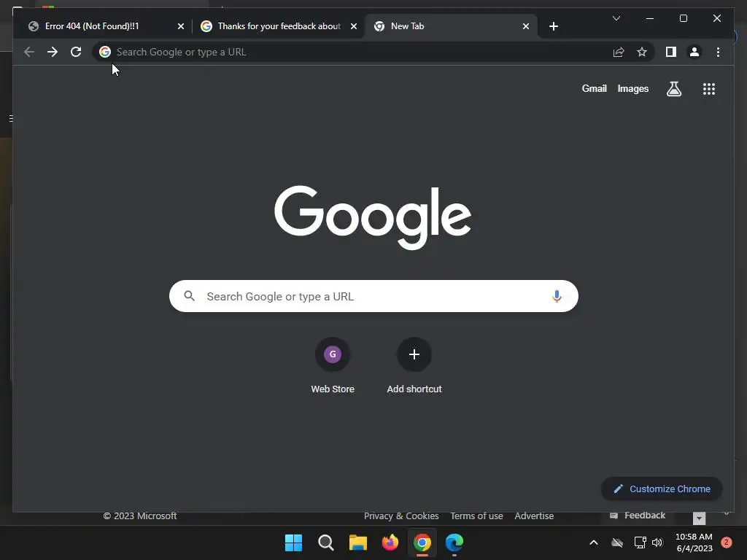Open the Chrome side panel
This screenshot has height=560, width=747.
pyautogui.click(x=671, y=52)
